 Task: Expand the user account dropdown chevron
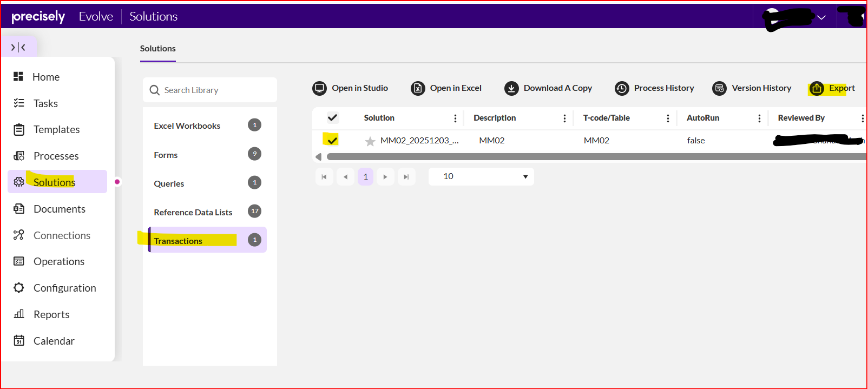821,17
